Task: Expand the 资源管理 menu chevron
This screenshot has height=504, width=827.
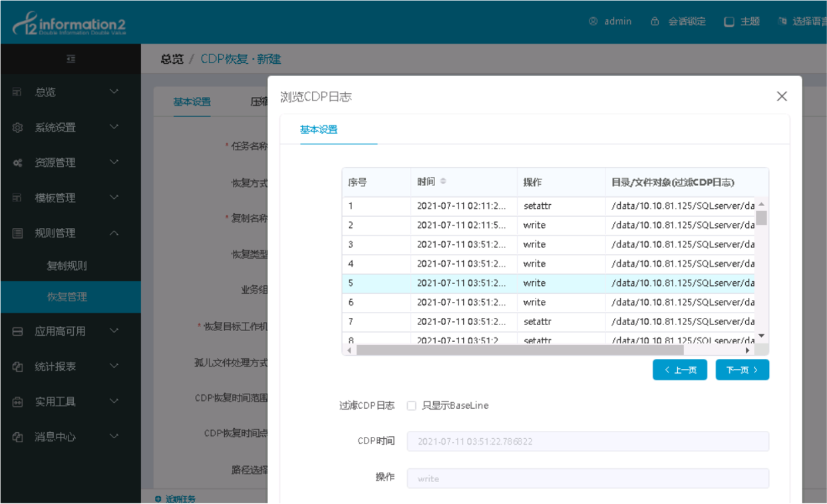Action: tap(114, 162)
